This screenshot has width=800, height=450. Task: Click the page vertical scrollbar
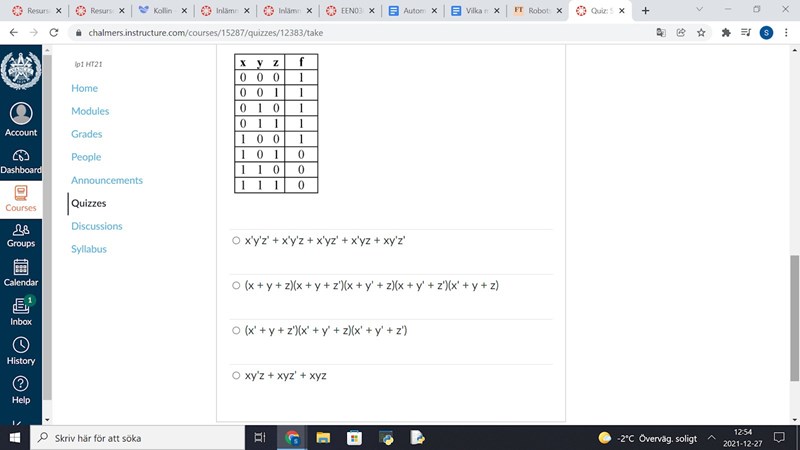(794, 320)
